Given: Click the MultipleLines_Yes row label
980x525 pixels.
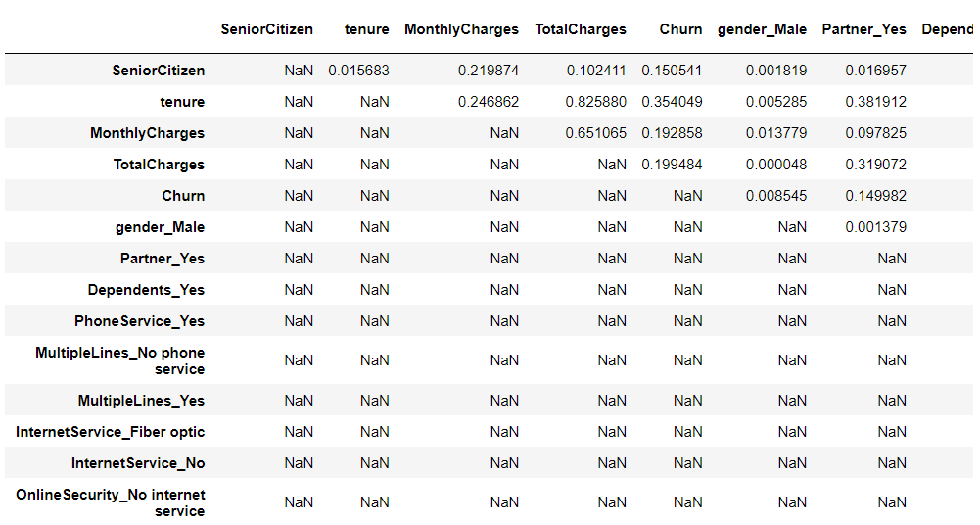Looking at the screenshot, I should pyautogui.click(x=141, y=401).
